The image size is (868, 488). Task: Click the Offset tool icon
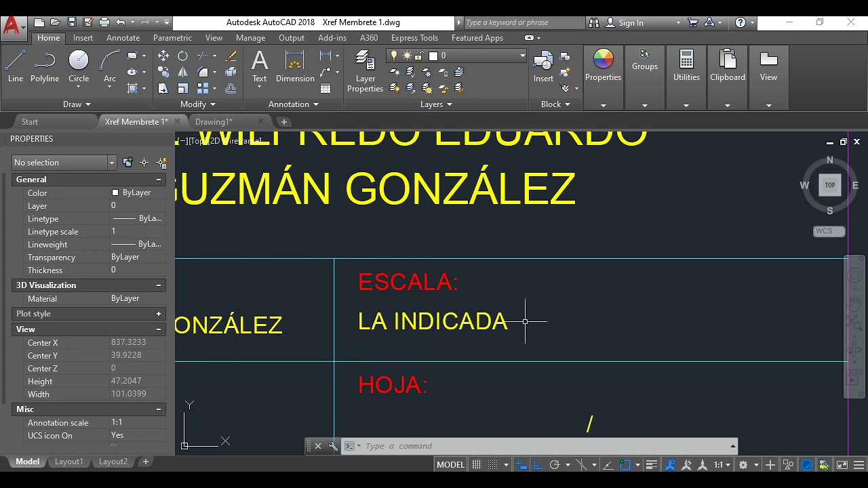pos(231,88)
